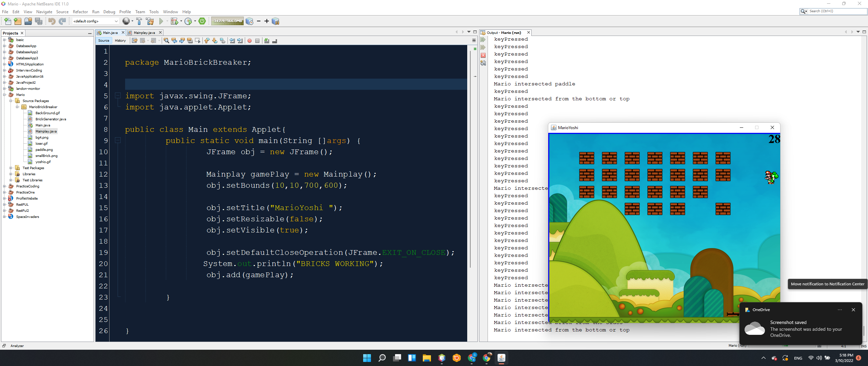Open the Refactor menu
The width and height of the screenshot is (868, 366).
pyautogui.click(x=80, y=12)
